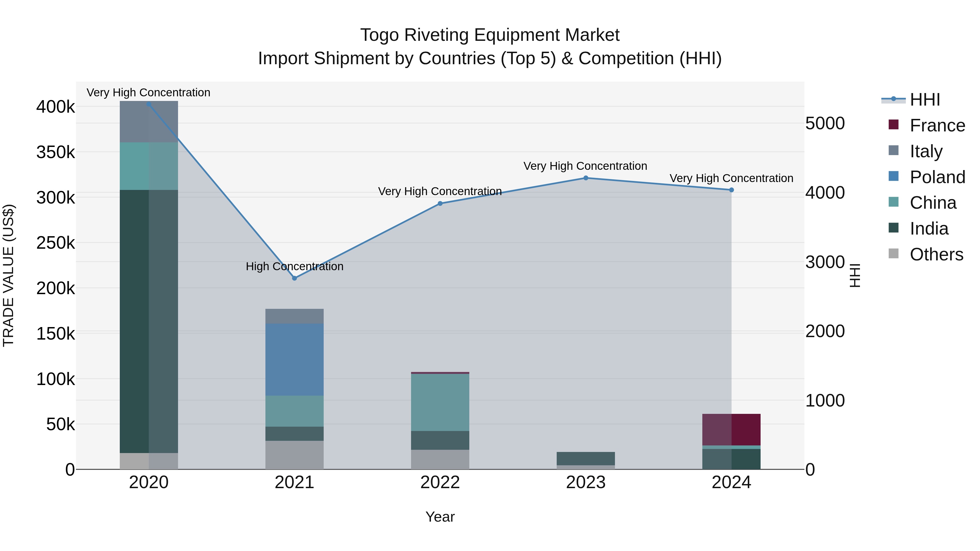Viewport: 980px width, 551px height.
Task: Click the 'Year' x-axis title
Action: [x=440, y=517]
